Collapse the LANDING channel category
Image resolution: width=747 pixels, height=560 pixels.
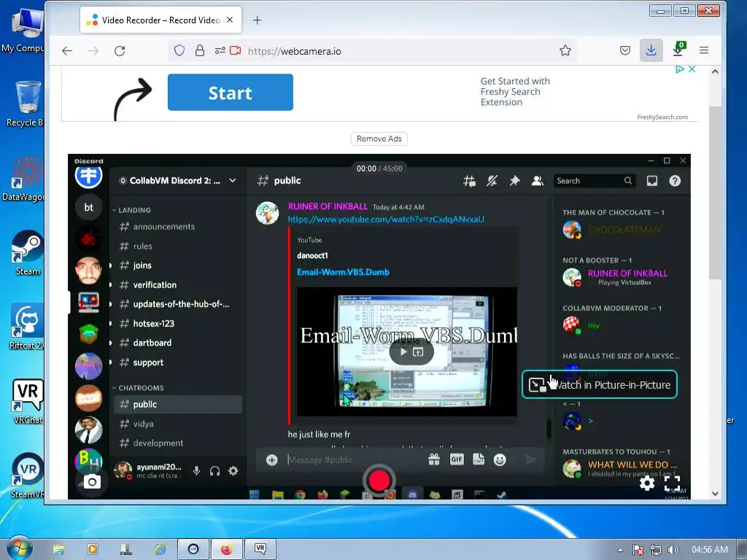click(132, 210)
